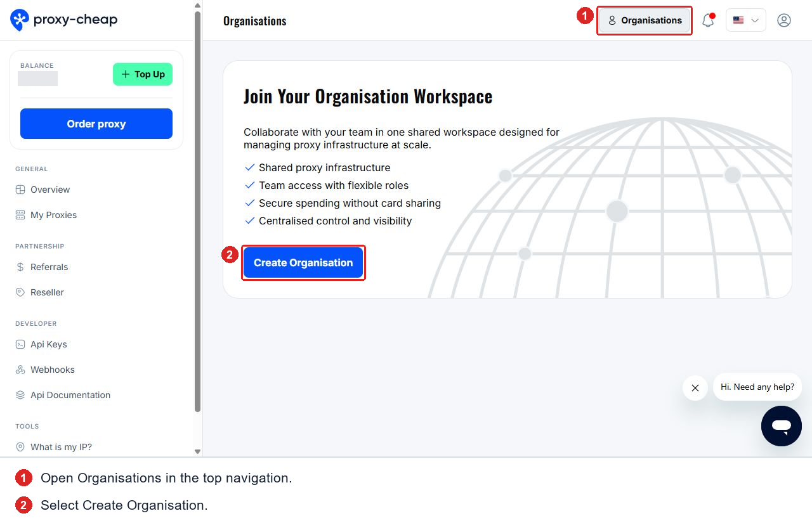Click the Overview grid icon

pos(20,190)
